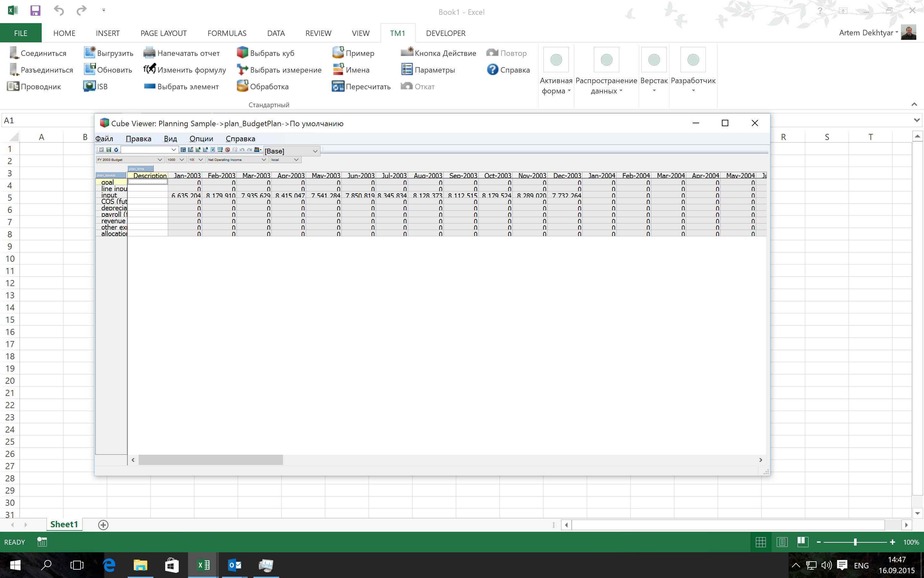924x578 pixels.
Task: Click Artem Dekhtyar account name
Action: [866, 33]
